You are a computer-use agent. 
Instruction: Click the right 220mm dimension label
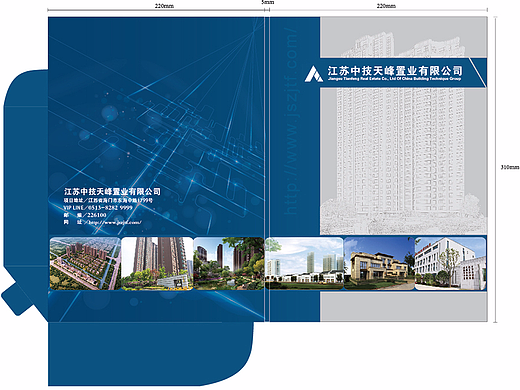point(386,6)
